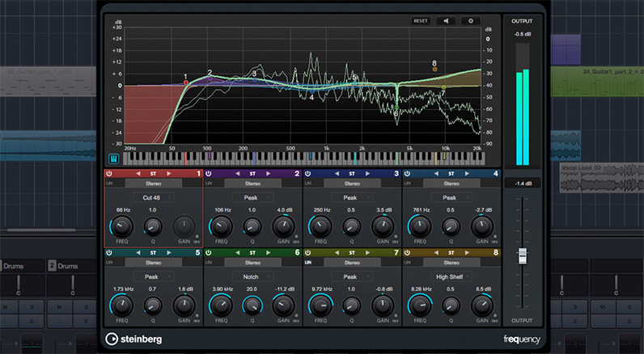Image resolution: width=644 pixels, height=354 pixels.
Task: Select EQ curve node 8 high shelf point
Action: click(x=435, y=70)
